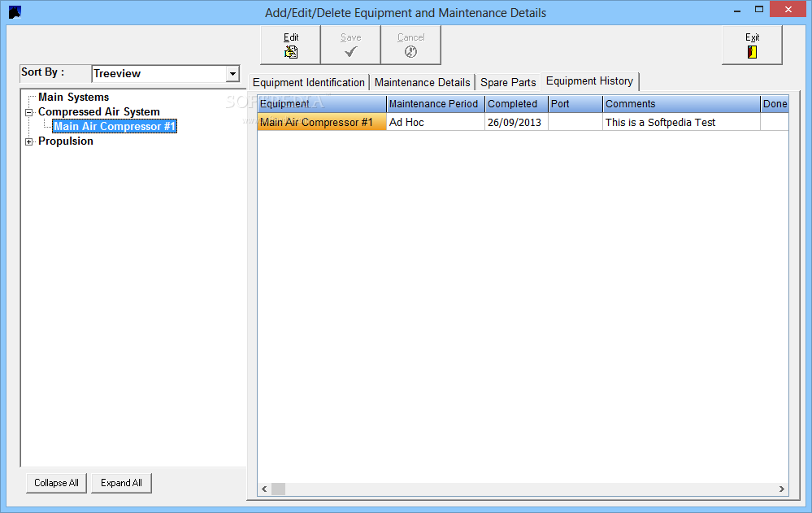Click the horizontal scrollbar thumb
Viewport: 812px width, 513px height.
coord(279,489)
